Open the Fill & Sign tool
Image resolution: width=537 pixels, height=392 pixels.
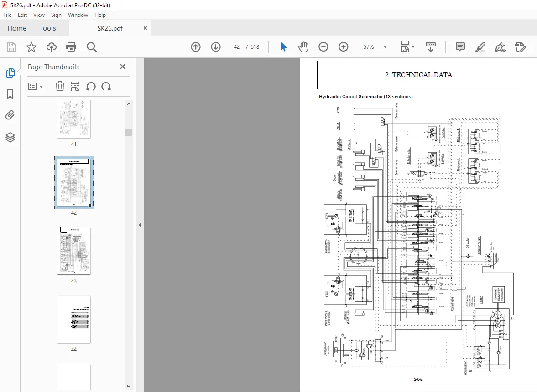tap(500, 47)
